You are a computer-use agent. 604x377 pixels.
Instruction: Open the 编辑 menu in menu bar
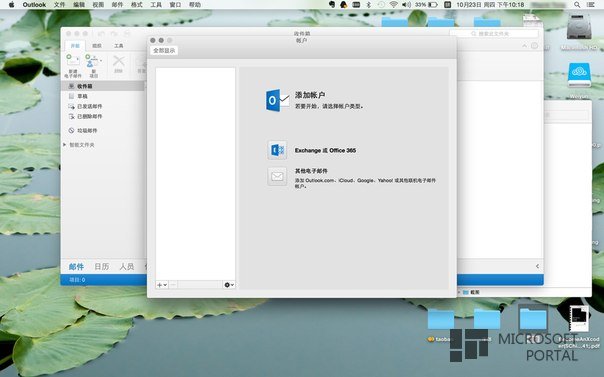click(x=79, y=5)
